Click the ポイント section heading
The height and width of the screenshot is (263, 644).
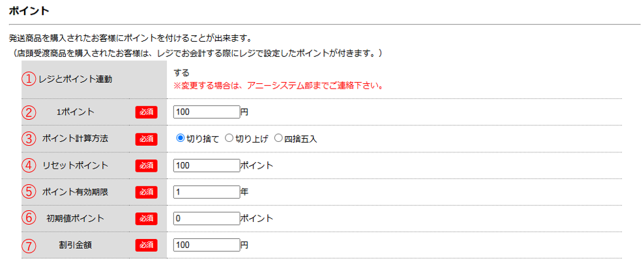pyautogui.click(x=29, y=12)
